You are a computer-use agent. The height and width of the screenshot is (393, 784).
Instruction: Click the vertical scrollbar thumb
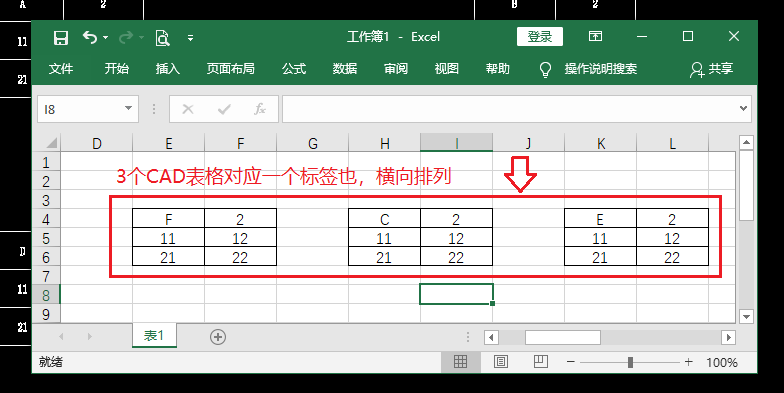(x=746, y=186)
